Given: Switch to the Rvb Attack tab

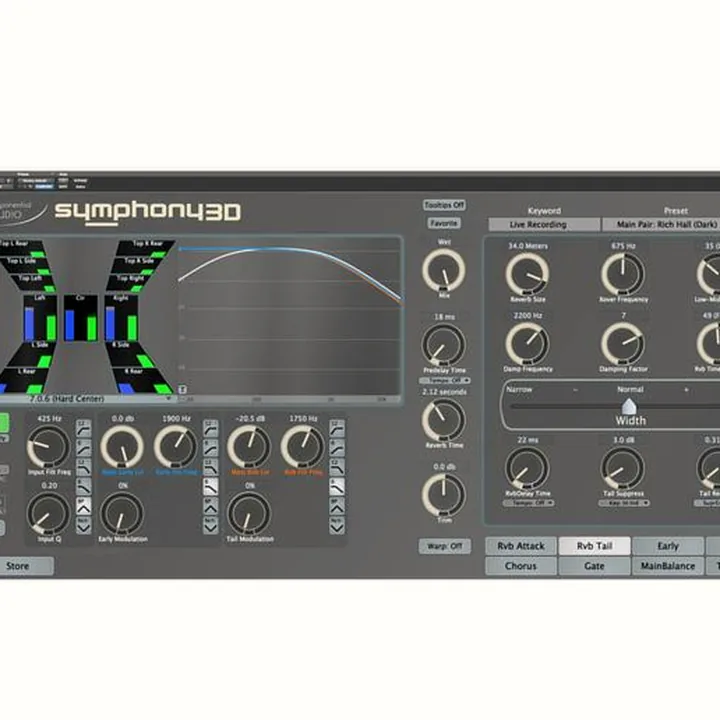Looking at the screenshot, I should [x=521, y=546].
